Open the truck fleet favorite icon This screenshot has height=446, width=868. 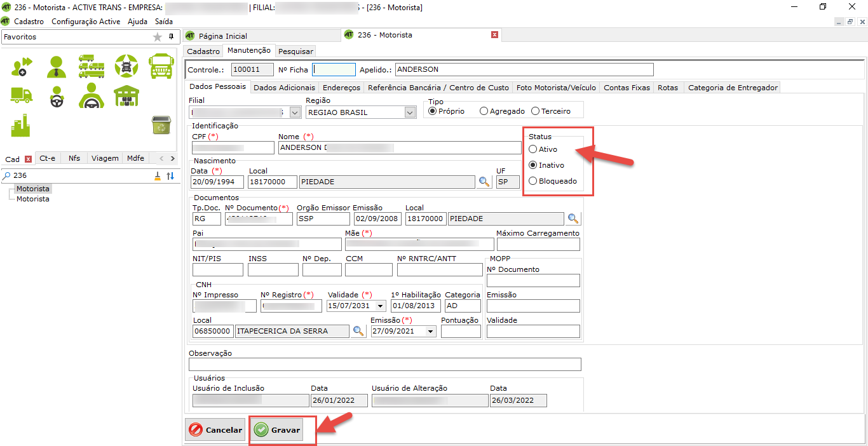(x=92, y=66)
